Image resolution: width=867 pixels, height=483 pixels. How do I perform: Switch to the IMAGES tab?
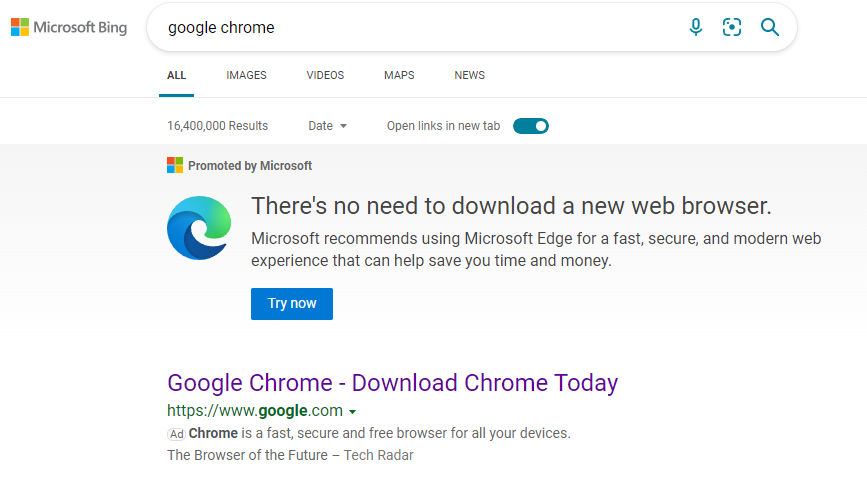(246, 75)
